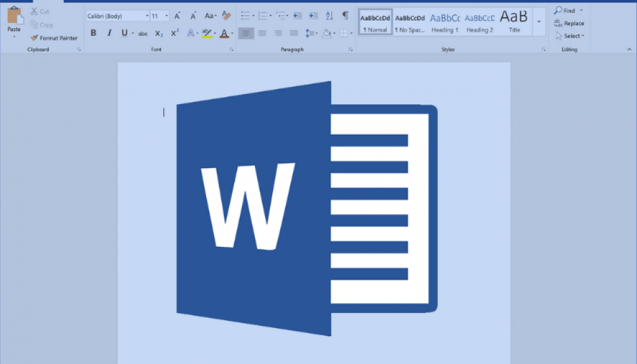Toggle Show/Hide paragraph marks

345,15
